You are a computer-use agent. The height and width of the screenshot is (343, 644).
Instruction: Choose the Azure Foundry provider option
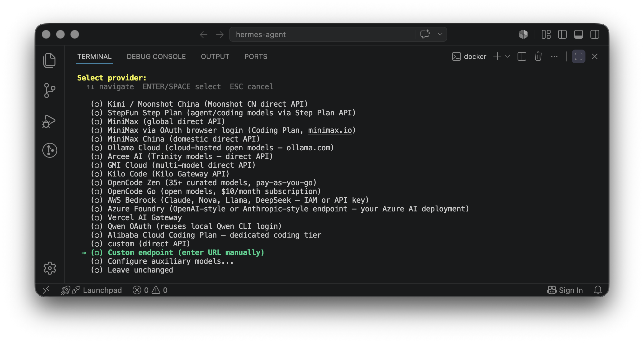click(x=280, y=209)
